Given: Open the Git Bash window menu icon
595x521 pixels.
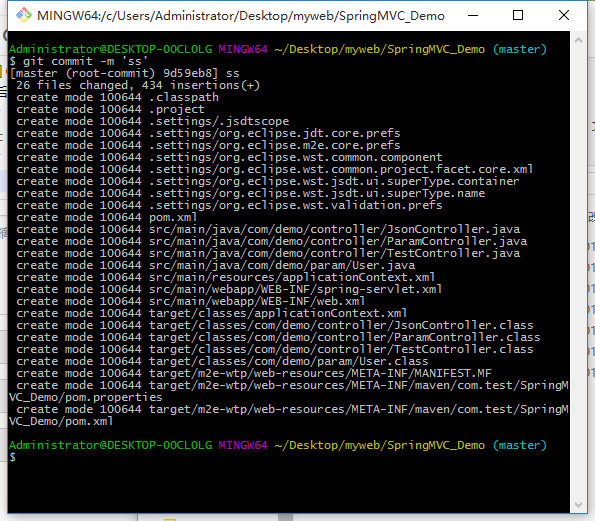Looking at the screenshot, I should click(24, 16).
